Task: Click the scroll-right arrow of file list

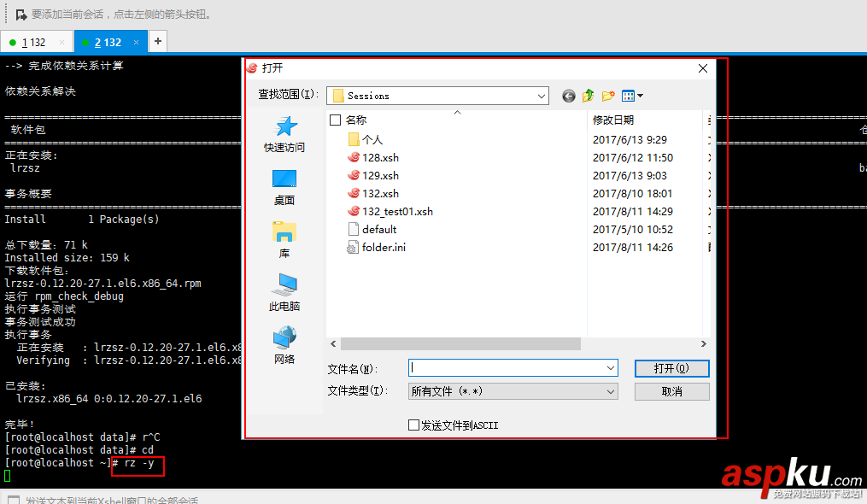Action: click(703, 344)
